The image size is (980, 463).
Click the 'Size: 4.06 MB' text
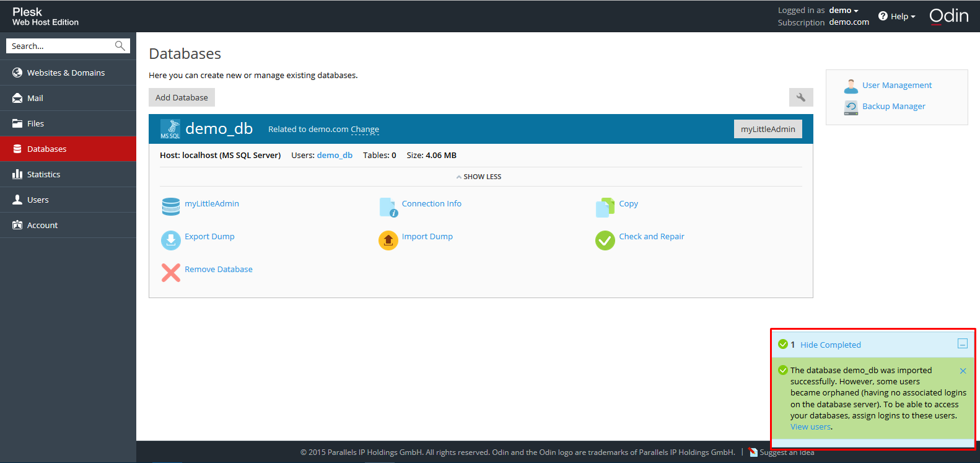pos(432,155)
